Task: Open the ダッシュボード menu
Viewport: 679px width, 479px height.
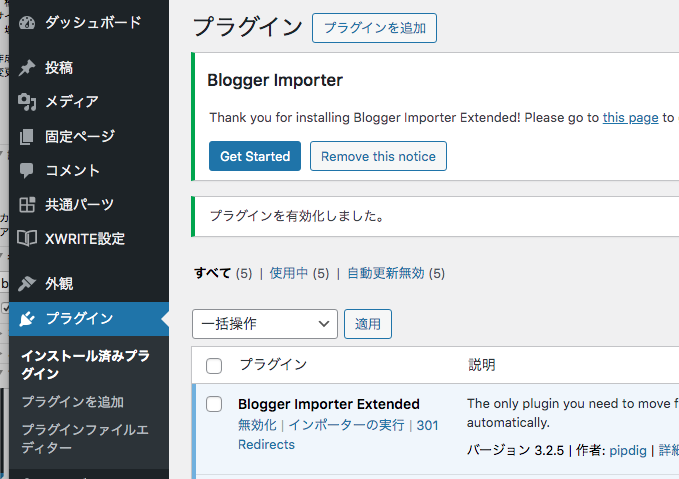Action: [89, 23]
